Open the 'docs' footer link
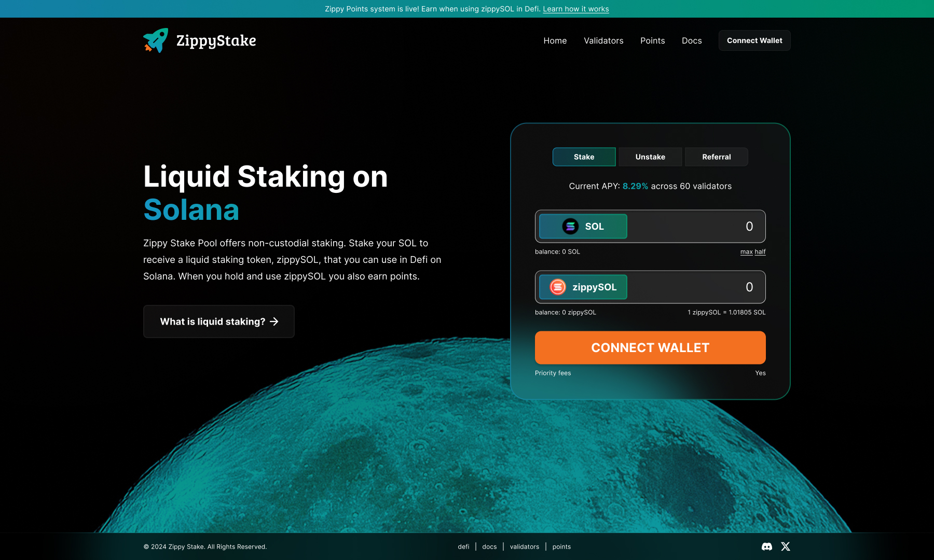Screen dimensions: 934x560 [x=489, y=547]
